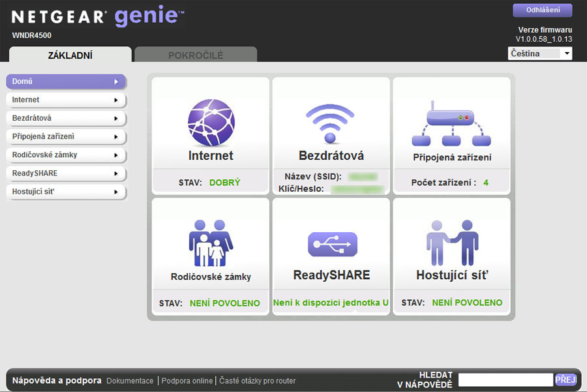Open the Dokumentace link

(130, 381)
